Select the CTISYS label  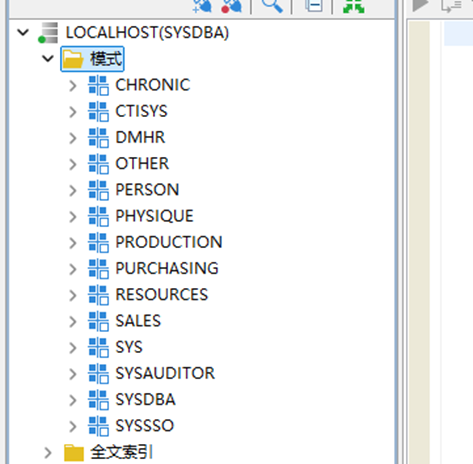(141, 111)
